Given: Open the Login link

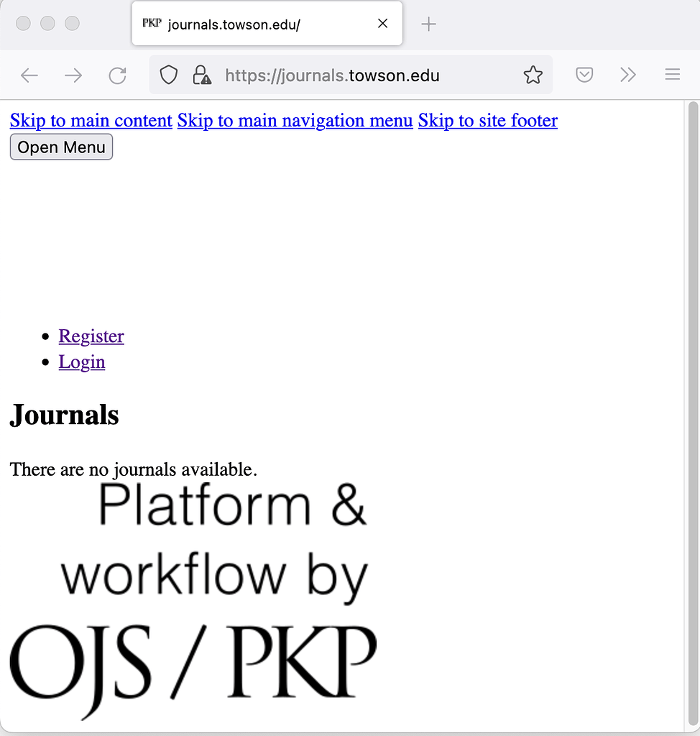Looking at the screenshot, I should pyautogui.click(x=82, y=362).
